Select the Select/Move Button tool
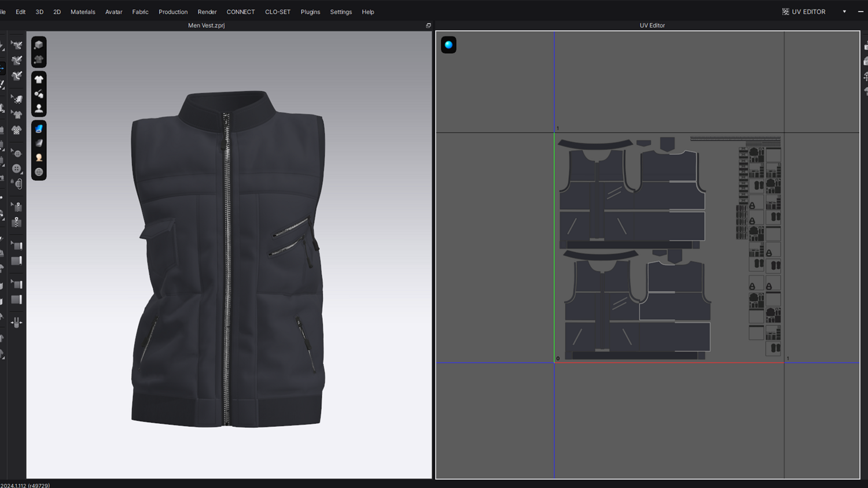Screen dimensions: 868x488 tap(16, 154)
